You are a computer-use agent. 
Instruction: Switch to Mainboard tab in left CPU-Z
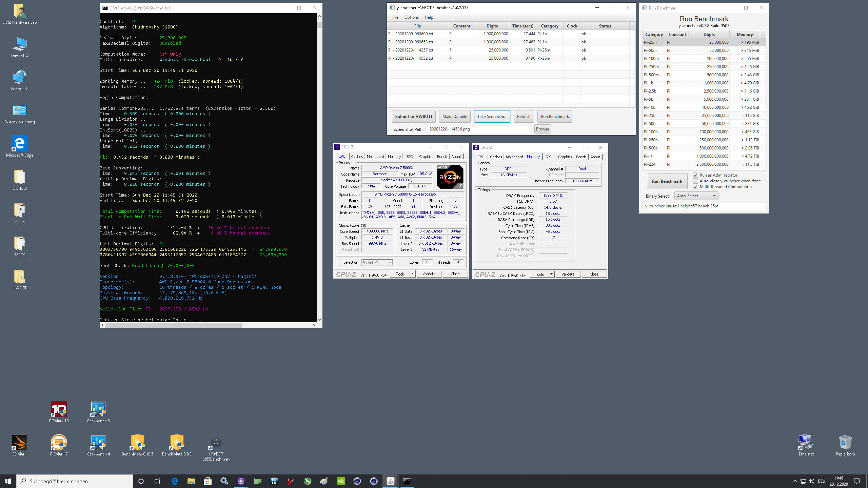tap(375, 157)
